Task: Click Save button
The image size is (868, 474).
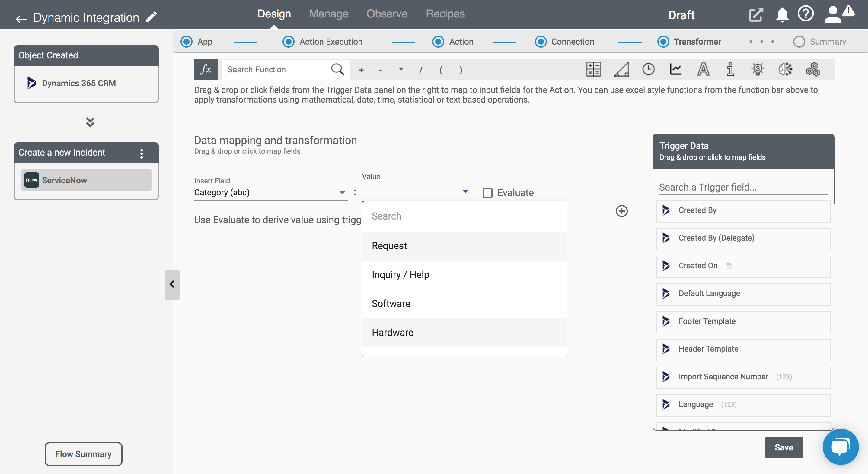Action: (784, 447)
